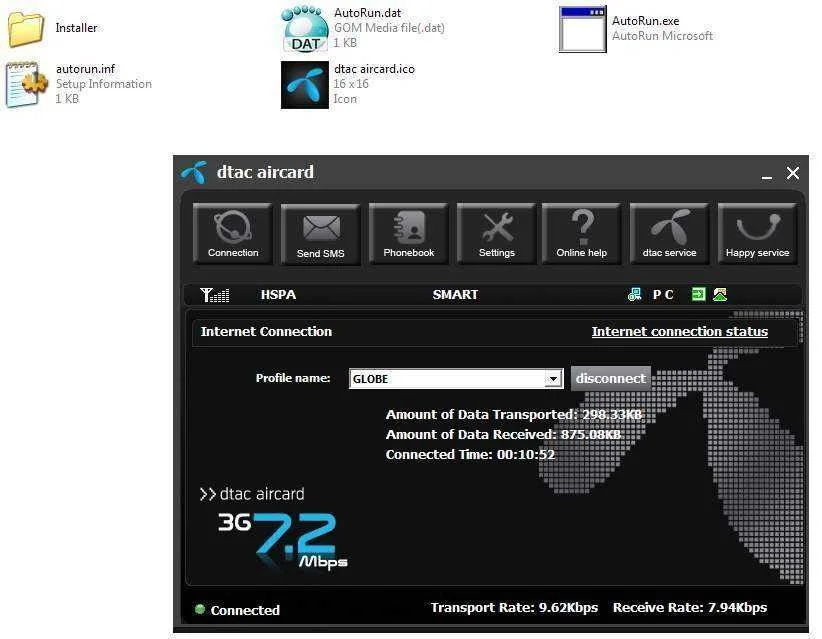This screenshot has height=639, width=822.
Task: Click the HSPA network type label
Action: tap(278, 295)
